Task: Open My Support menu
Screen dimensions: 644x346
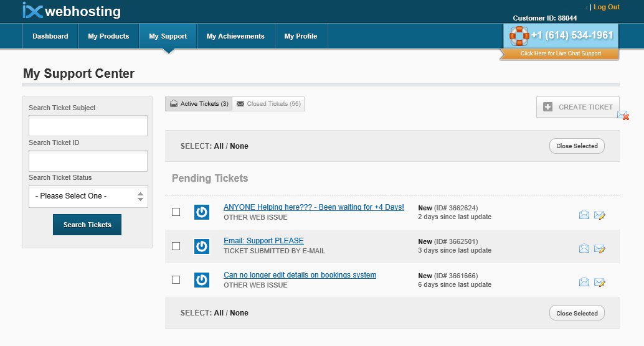Action: [168, 36]
